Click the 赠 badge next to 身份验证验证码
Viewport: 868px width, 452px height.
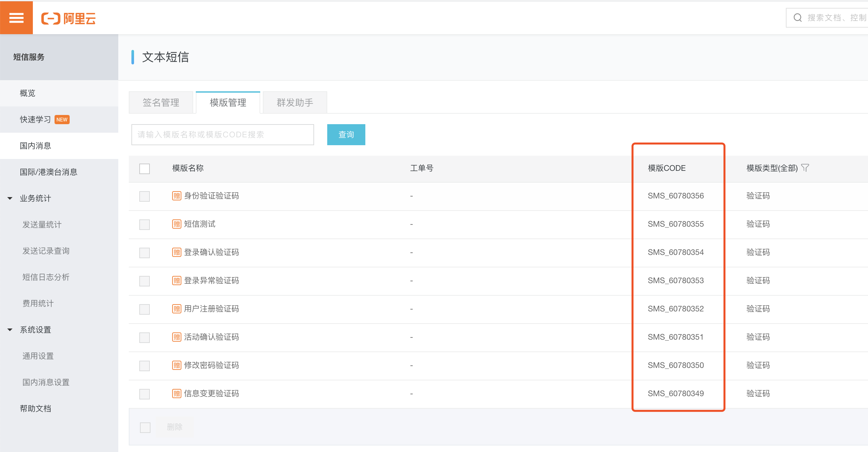click(x=176, y=196)
